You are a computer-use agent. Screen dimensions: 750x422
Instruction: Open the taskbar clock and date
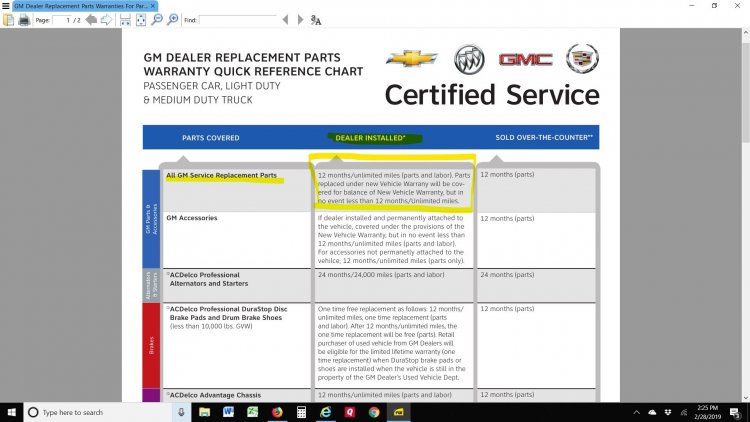pos(707,412)
